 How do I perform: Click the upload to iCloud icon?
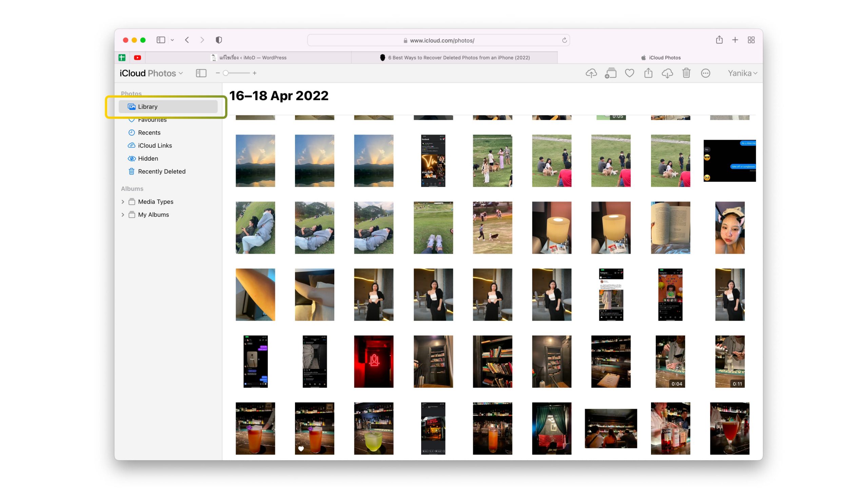(591, 73)
